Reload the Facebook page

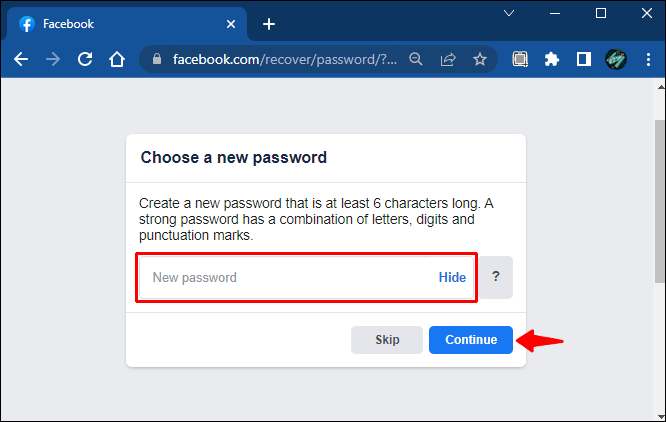85,59
